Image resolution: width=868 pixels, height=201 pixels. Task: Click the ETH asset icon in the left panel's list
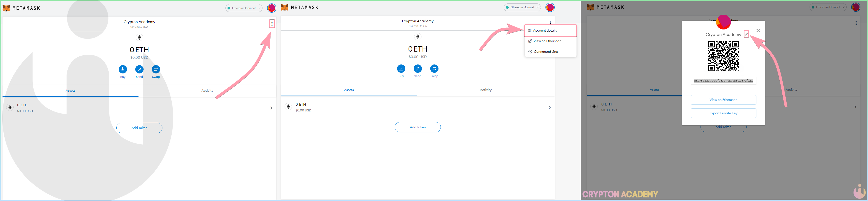[x=10, y=107]
